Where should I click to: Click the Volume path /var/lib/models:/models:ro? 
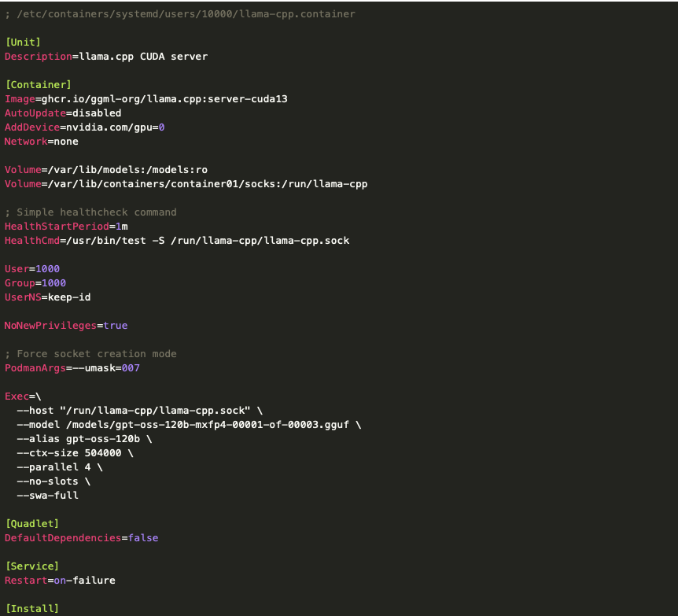pyautogui.click(x=127, y=170)
